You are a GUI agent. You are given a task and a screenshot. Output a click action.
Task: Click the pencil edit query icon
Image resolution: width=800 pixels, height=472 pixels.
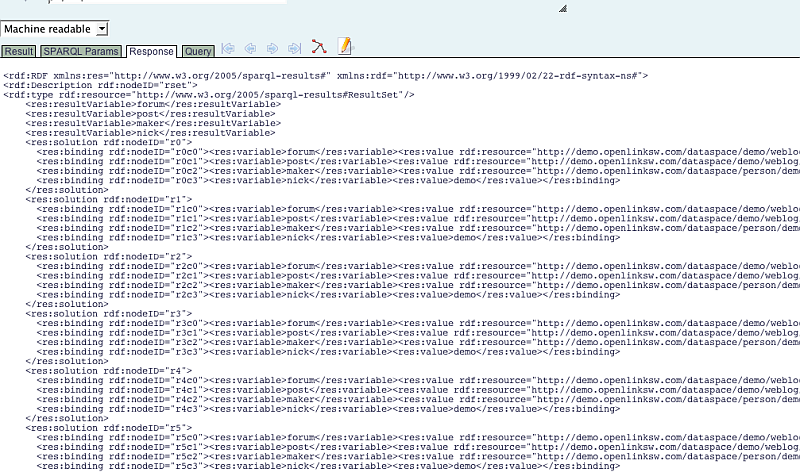pos(345,46)
